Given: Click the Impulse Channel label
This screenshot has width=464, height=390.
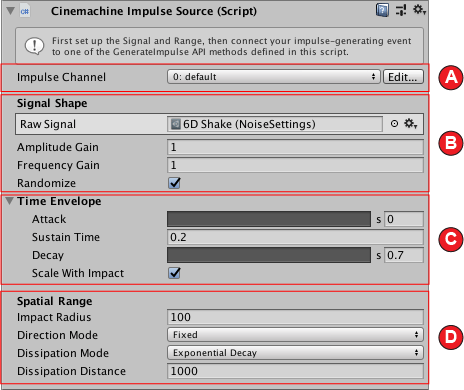Looking at the screenshot, I should coord(61,77).
